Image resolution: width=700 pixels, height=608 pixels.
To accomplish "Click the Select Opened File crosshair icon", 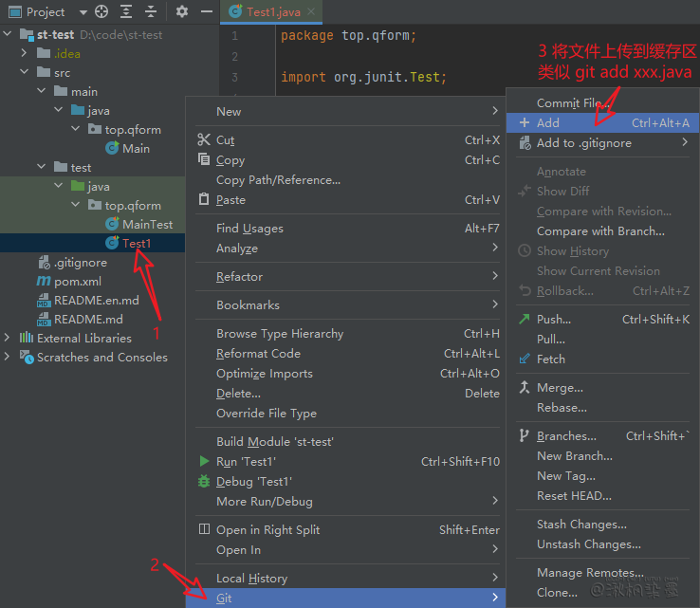I will click(x=101, y=12).
